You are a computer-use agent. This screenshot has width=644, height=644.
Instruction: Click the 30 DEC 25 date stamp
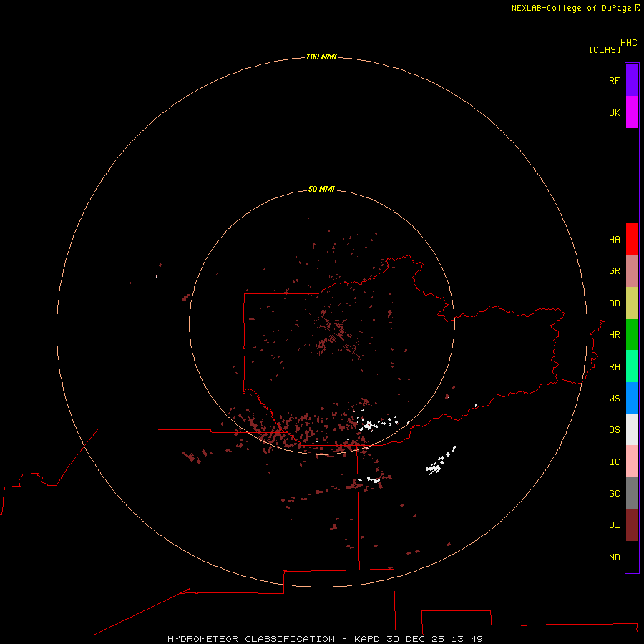point(415,639)
